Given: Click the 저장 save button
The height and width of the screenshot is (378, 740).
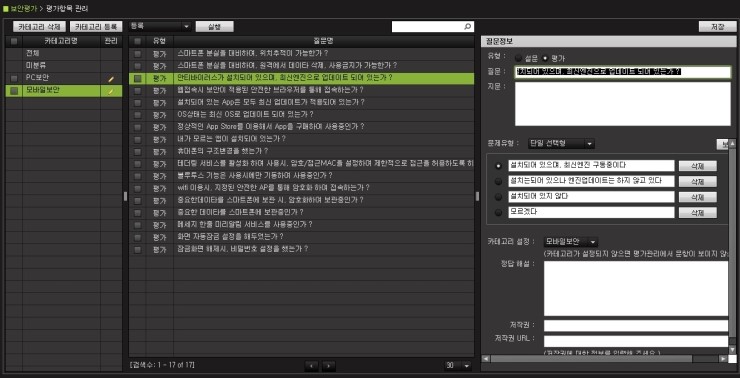Looking at the screenshot, I should click(717, 27).
